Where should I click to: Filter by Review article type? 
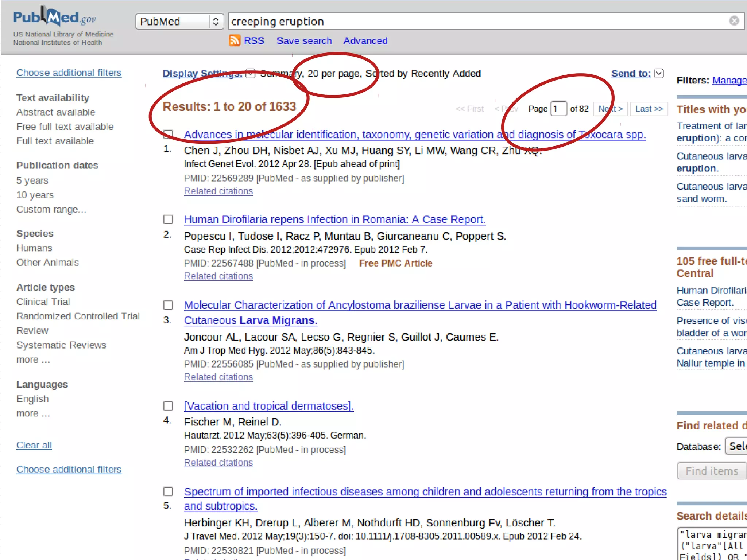click(32, 330)
